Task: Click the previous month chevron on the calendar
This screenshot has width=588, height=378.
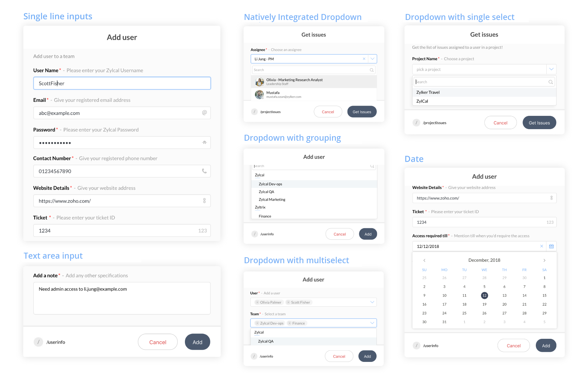Action: point(424,260)
